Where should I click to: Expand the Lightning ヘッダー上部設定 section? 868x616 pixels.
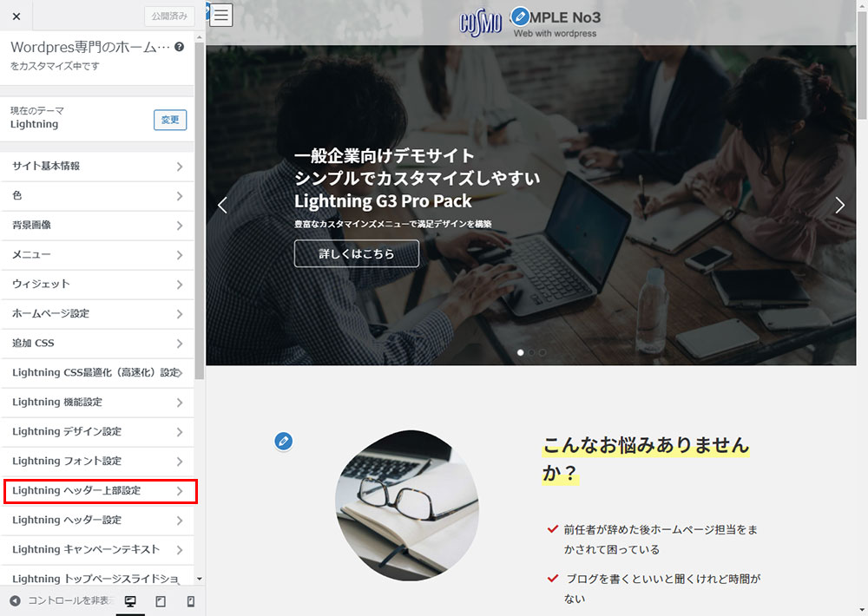click(x=97, y=491)
